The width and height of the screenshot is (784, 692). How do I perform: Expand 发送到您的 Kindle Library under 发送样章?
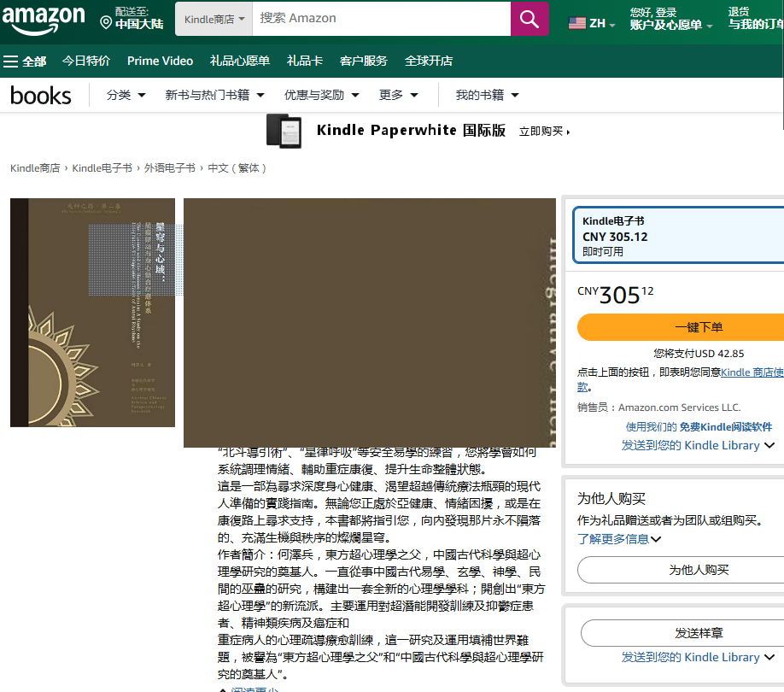click(x=698, y=658)
